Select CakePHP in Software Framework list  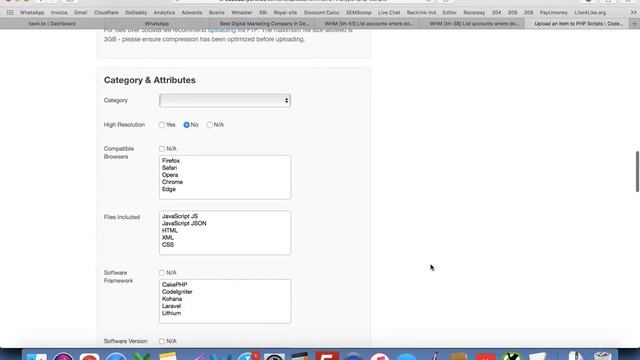pyautogui.click(x=174, y=285)
